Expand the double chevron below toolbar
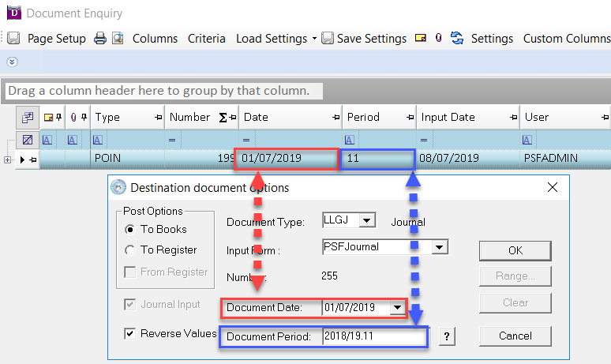This screenshot has height=364, width=611. click(12, 62)
